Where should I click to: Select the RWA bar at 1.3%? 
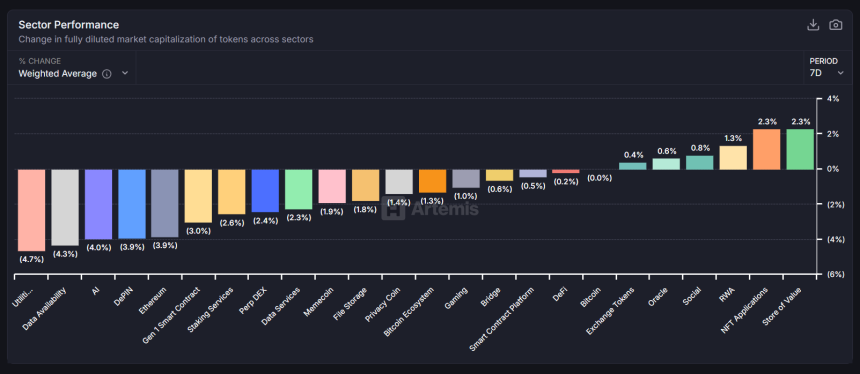pyautogui.click(x=733, y=158)
